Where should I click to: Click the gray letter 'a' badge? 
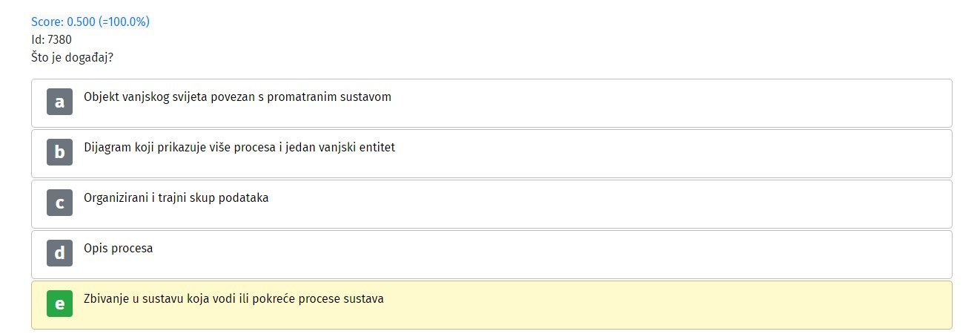point(59,102)
